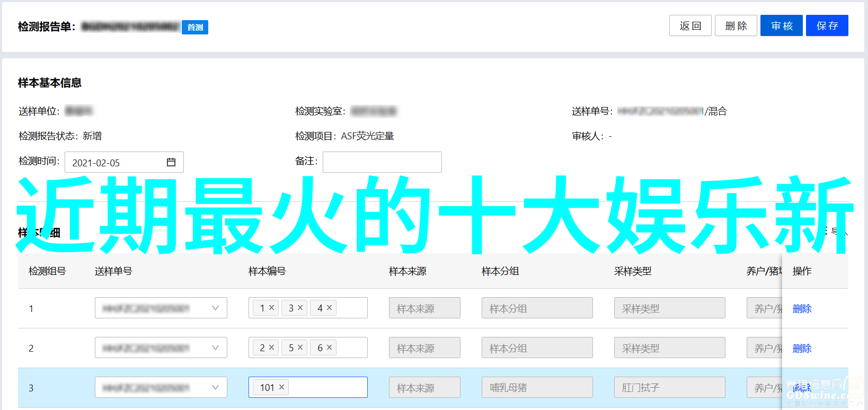
Task: Remove tag 6 from row 2 样本编号
Action: 329,347
